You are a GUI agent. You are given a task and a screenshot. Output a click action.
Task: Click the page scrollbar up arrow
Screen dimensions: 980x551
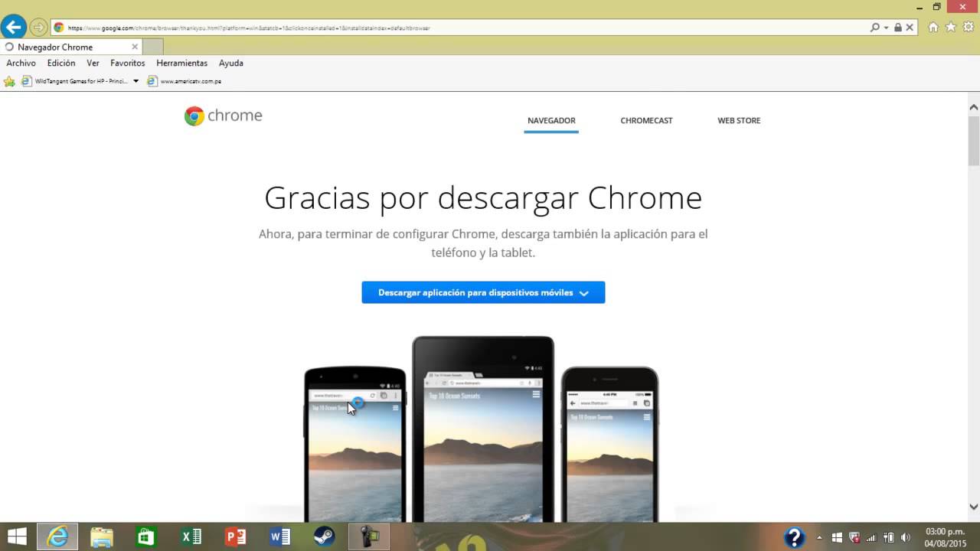pos(974,108)
